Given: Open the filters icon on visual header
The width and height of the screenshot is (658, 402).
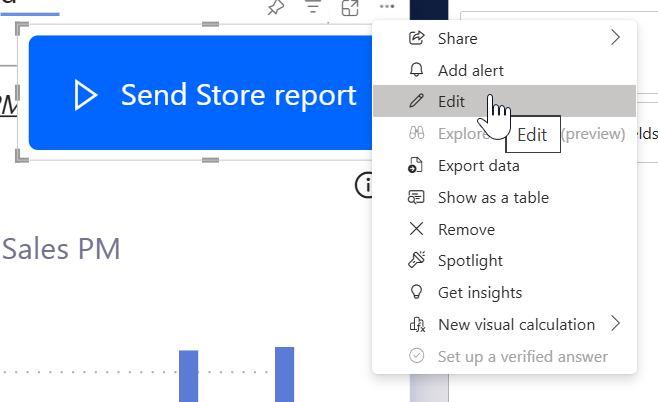Looking at the screenshot, I should tap(313, 8).
